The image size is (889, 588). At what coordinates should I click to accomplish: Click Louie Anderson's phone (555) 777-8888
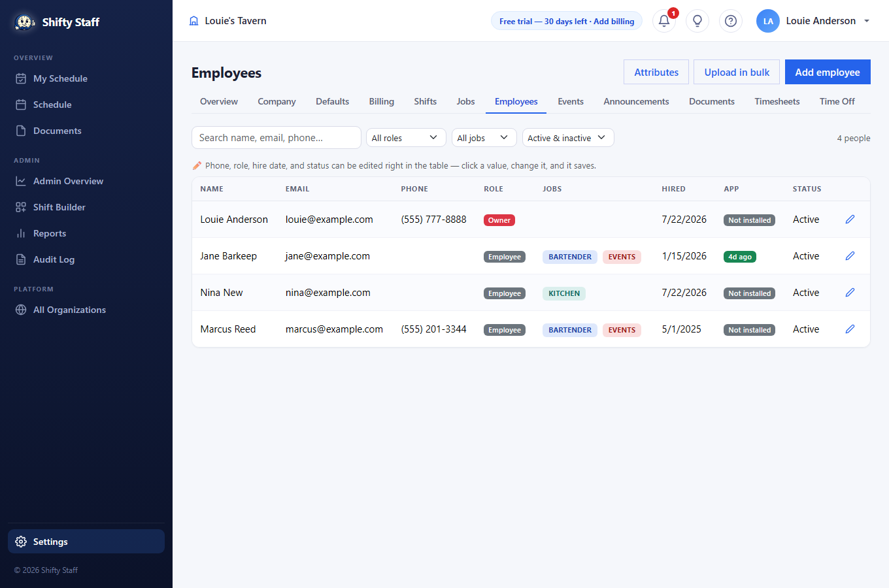[x=434, y=220]
